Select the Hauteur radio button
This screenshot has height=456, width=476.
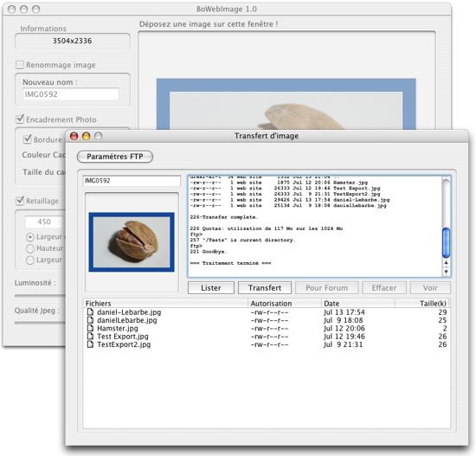tap(30, 248)
